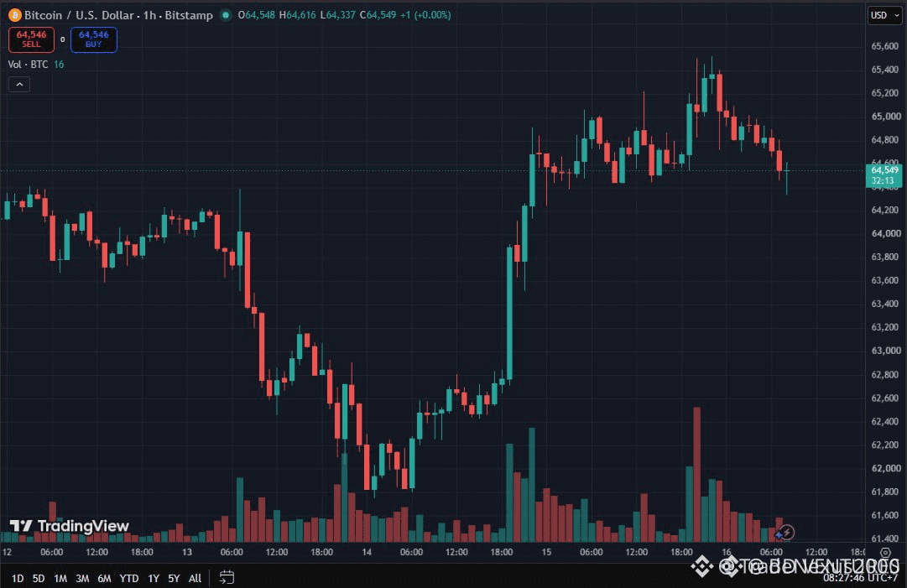Select the 1D time range

pyautogui.click(x=18, y=578)
